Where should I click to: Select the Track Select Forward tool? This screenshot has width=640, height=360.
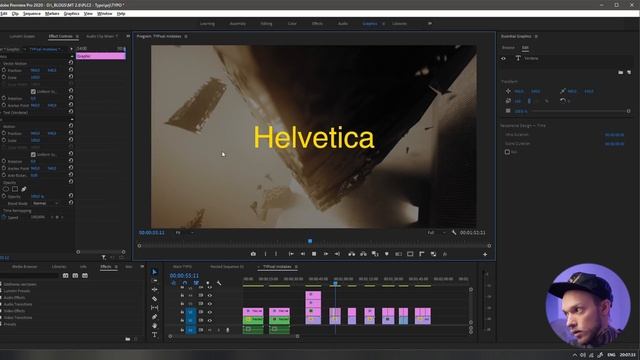pos(155,281)
